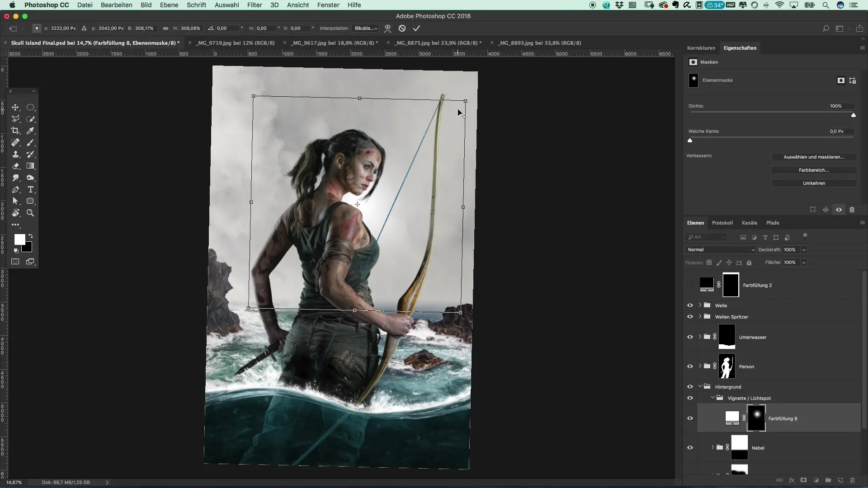
Task: Switch to the Pfade tab
Action: click(773, 223)
